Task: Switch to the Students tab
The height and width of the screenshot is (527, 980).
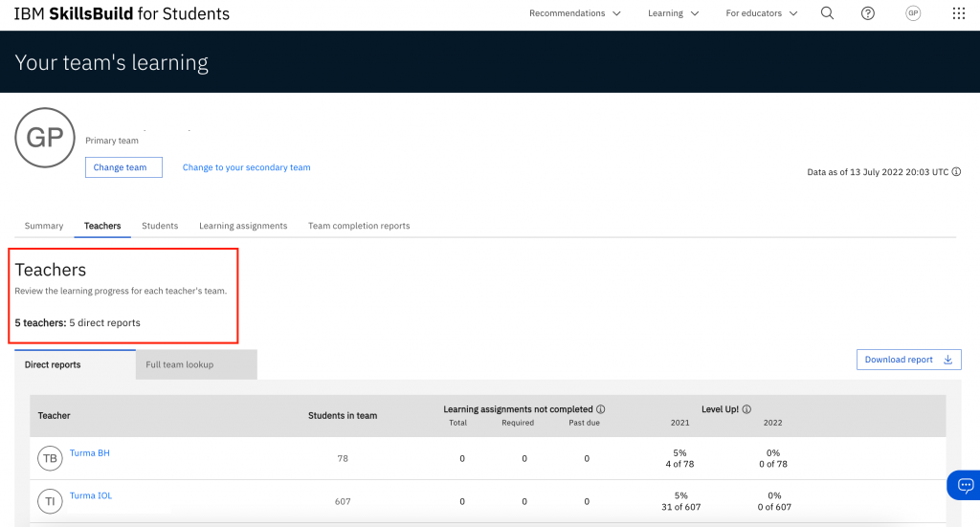Action: tap(160, 226)
